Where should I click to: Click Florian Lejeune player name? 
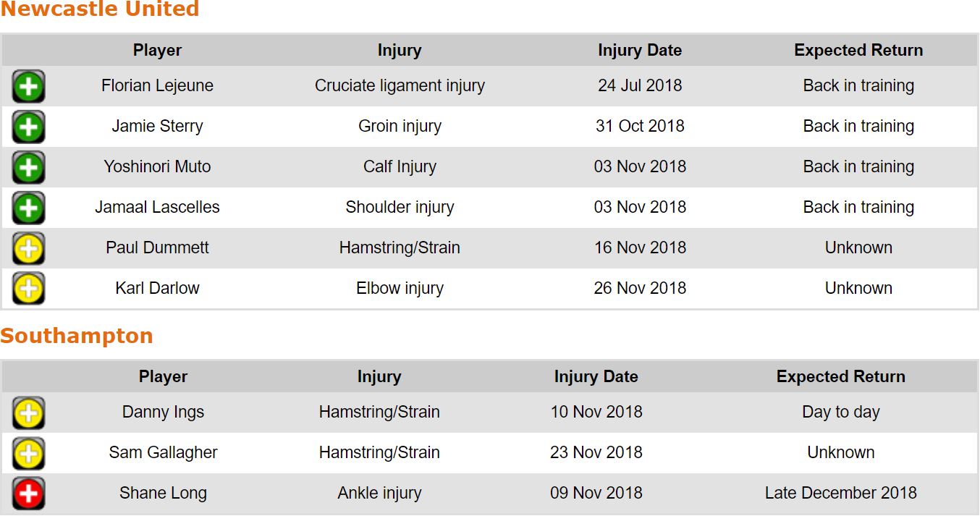(157, 86)
